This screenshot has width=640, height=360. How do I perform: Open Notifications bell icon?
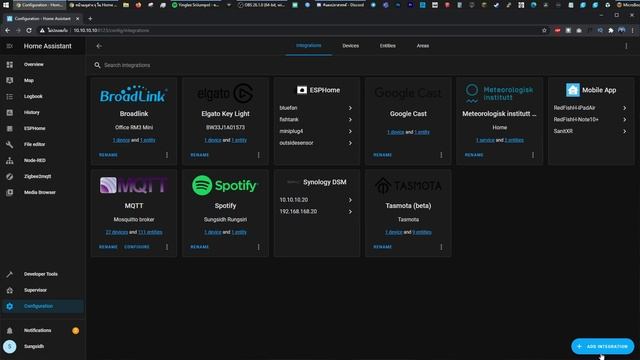tap(9, 330)
